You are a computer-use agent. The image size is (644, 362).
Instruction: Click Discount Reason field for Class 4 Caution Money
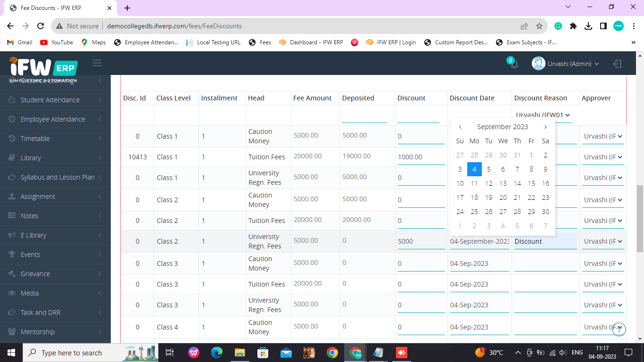click(x=545, y=327)
